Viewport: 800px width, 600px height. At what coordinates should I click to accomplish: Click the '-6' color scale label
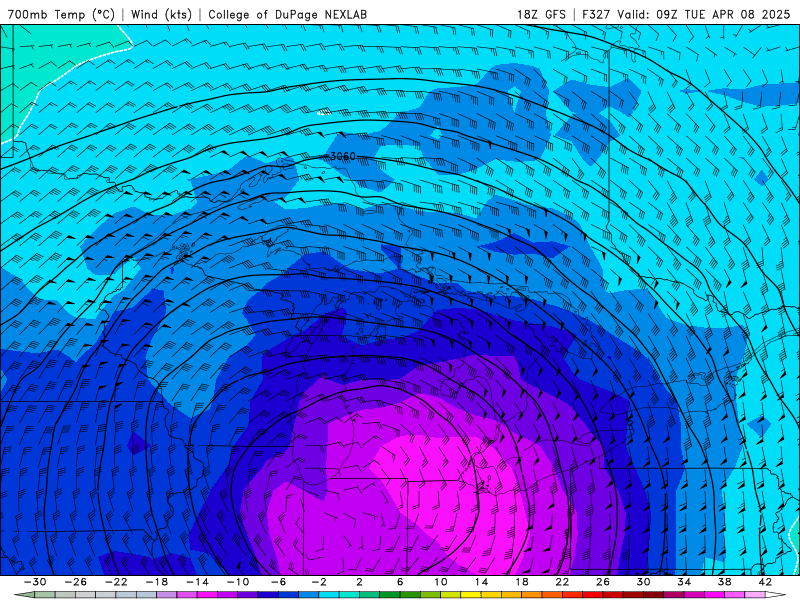coord(279,582)
